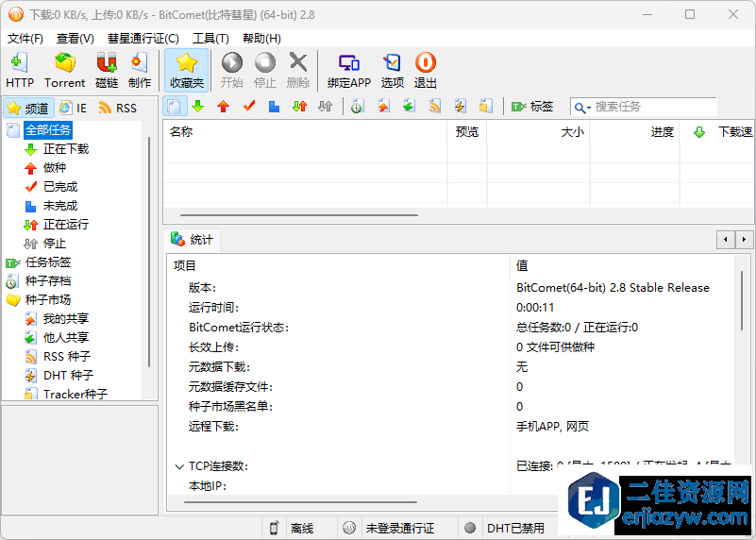The image size is (756, 540).
Task: Open the 标签 tags button
Action: [531, 107]
